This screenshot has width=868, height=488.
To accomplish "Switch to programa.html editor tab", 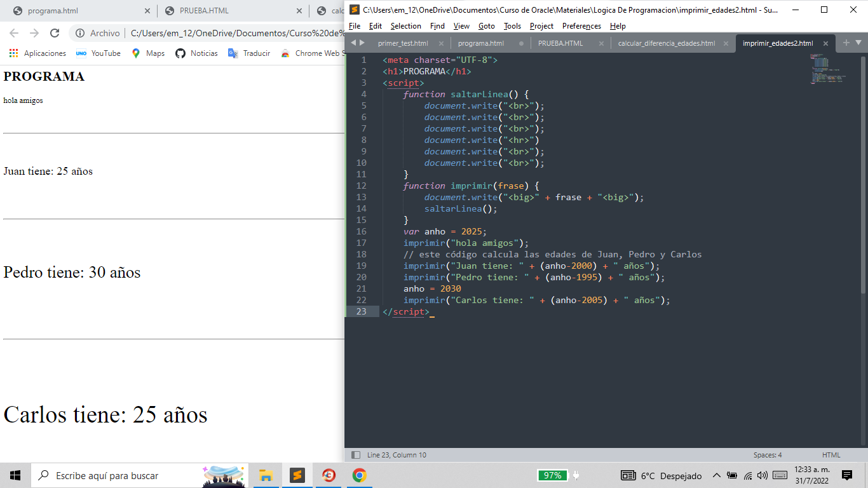I will [x=481, y=43].
